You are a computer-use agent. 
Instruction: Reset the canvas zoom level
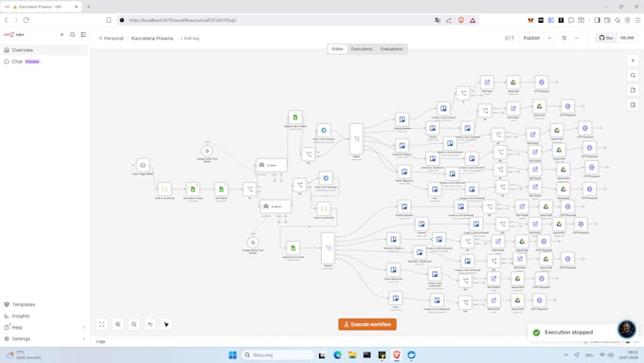click(150, 324)
